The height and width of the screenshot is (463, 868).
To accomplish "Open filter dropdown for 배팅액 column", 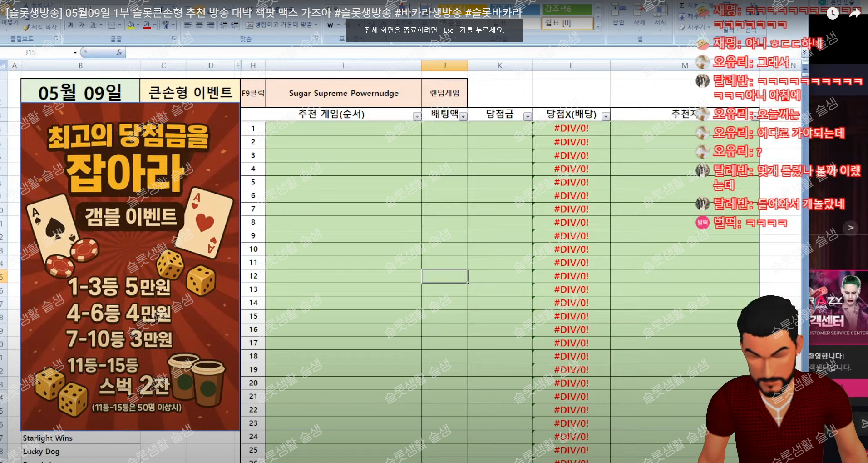I will [x=463, y=117].
